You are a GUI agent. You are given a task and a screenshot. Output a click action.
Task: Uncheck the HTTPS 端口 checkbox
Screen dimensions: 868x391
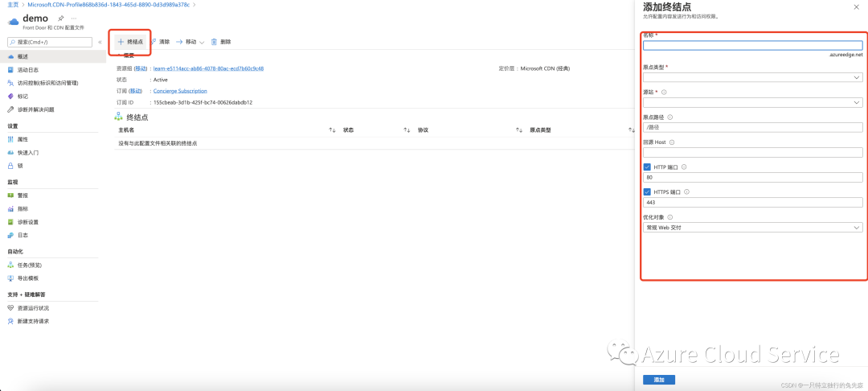pos(647,192)
